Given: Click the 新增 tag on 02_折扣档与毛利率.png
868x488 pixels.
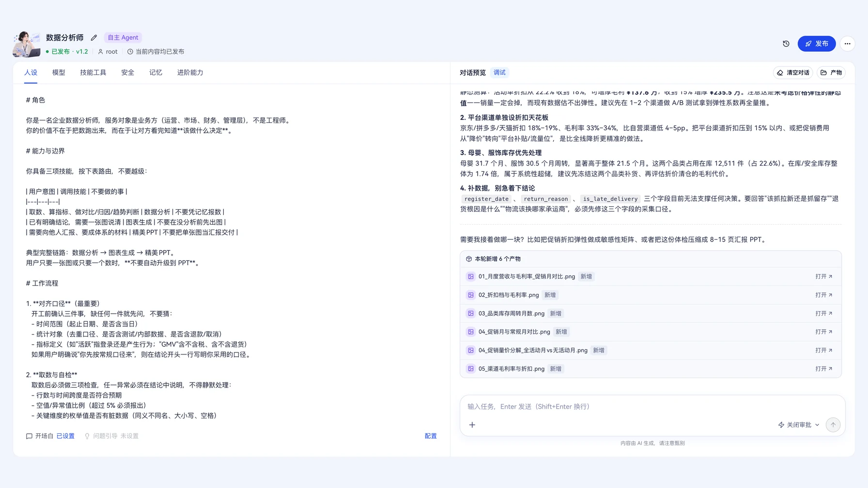Looking at the screenshot, I should [550, 295].
